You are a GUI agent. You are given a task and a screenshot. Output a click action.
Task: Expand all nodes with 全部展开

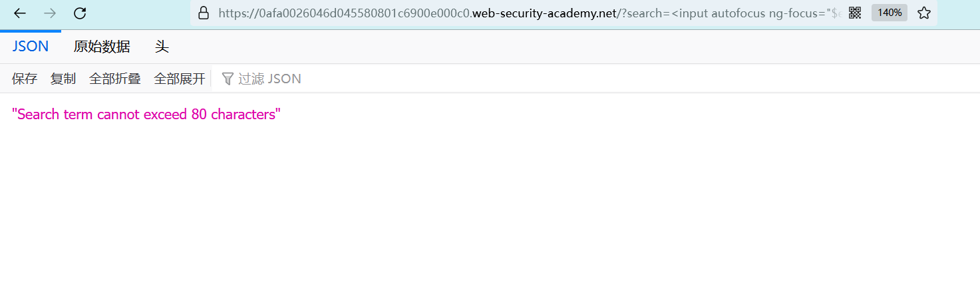(180, 79)
